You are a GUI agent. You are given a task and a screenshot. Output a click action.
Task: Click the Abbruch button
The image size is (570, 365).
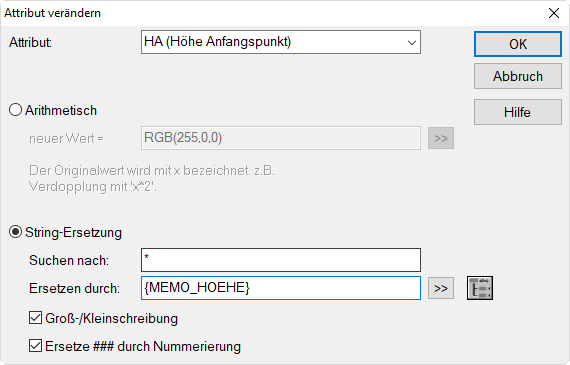tap(518, 76)
